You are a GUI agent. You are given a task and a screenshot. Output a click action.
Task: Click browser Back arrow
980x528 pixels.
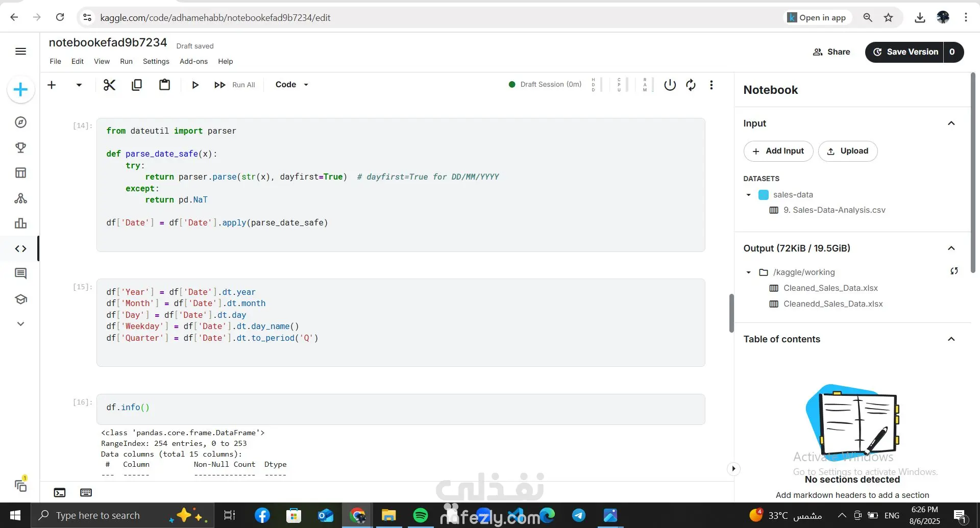14,17
